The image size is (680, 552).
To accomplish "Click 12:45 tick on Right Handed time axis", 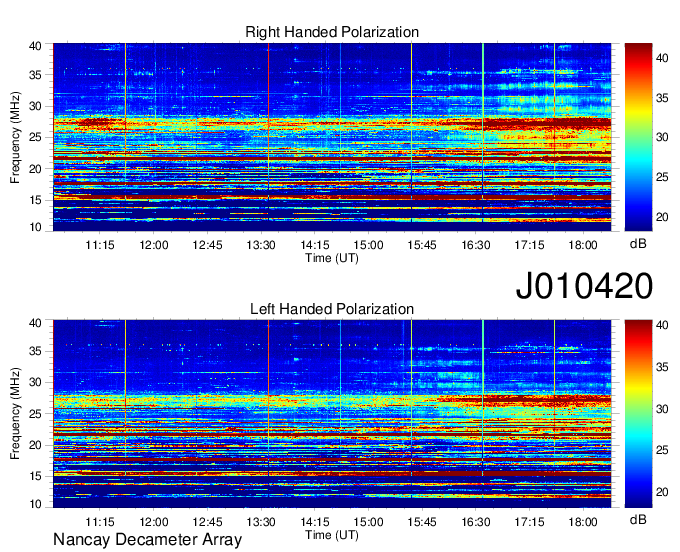I will (208, 245).
